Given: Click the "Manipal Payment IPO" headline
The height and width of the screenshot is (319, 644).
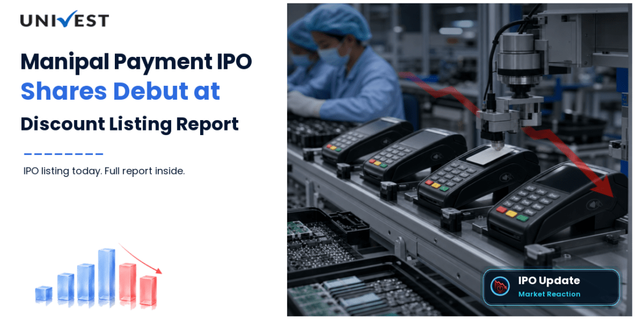Looking at the screenshot, I should pos(136,61).
